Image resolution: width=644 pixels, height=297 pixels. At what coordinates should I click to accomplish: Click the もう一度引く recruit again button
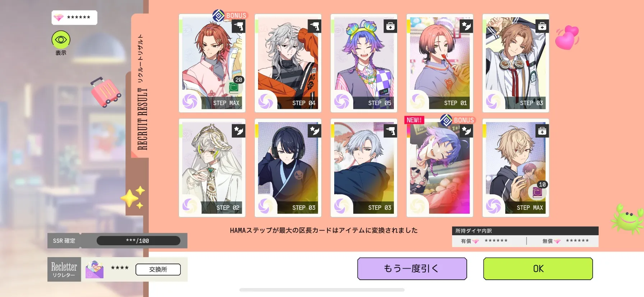click(412, 269)
